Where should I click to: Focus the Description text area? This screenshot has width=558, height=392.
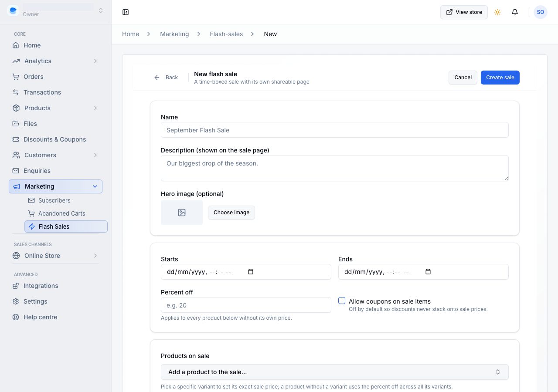[335, 168]
